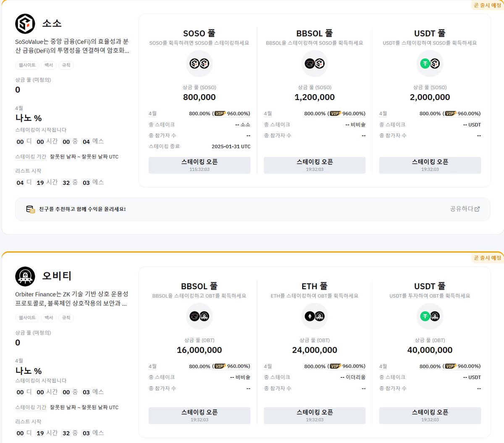The width and height of the screenshot is (504, 443).
Task: Click the 리스트 시작 label in the 소소 card
Action: point(28,171)
